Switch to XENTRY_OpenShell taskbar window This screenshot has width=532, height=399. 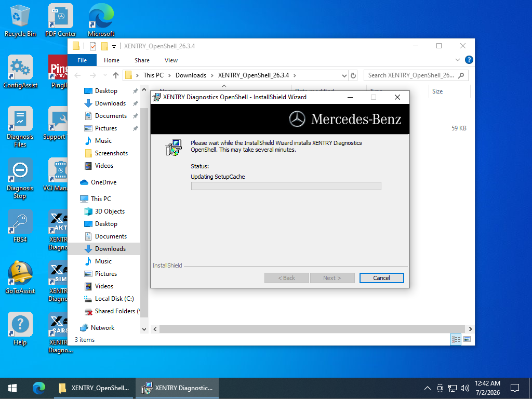(95, 388)
